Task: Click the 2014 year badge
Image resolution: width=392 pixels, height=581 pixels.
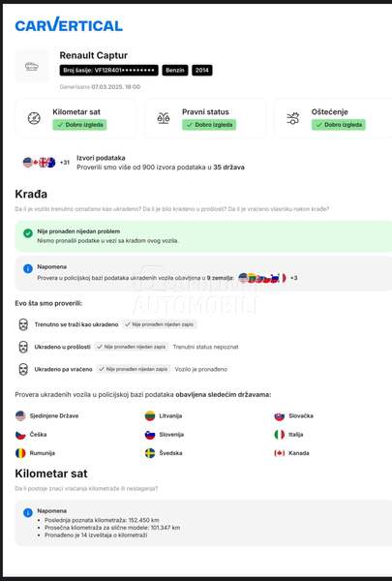Action: pos(202,70)
